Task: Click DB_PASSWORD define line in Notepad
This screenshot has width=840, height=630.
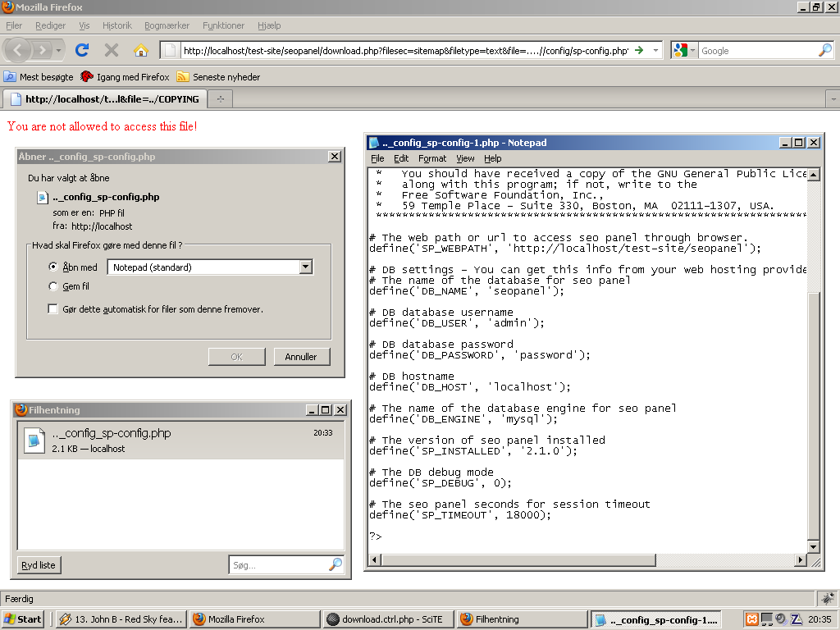Action: click(x=479, y=355)
